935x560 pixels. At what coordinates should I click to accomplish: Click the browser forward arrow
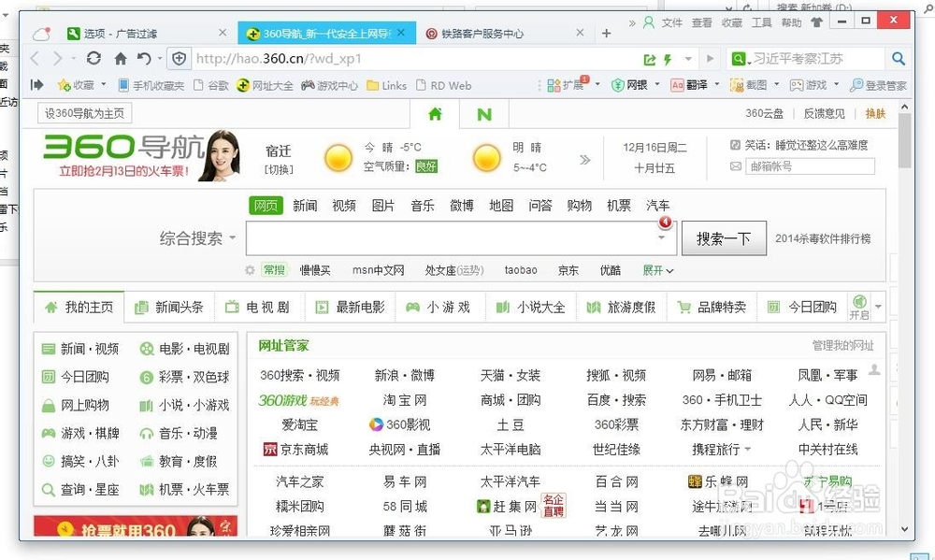point(57,59)
